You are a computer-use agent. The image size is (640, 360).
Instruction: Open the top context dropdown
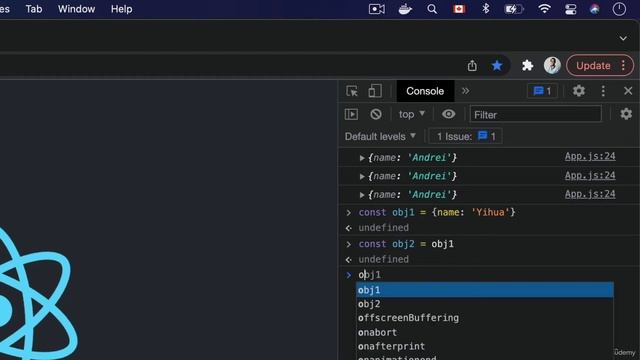(412, 114)
